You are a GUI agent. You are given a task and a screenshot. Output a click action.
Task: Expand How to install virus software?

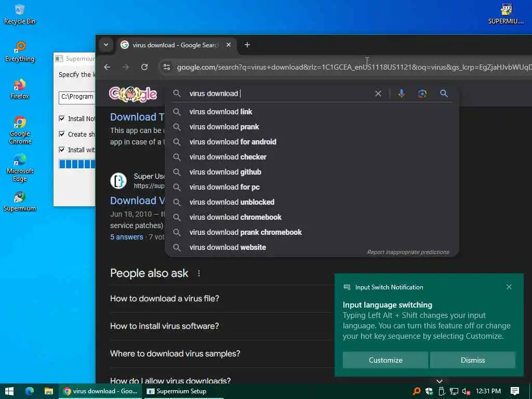(165, 326)
